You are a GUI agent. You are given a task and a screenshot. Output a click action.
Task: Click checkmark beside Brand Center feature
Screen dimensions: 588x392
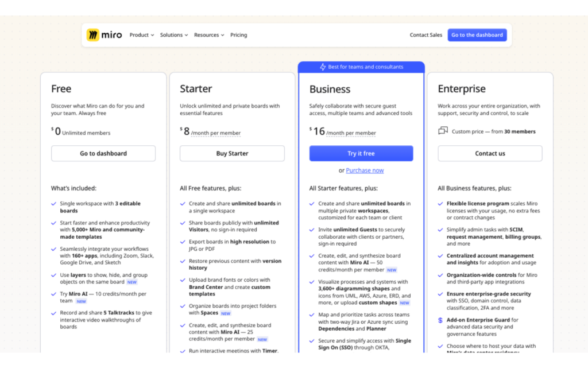click(183, 280)
